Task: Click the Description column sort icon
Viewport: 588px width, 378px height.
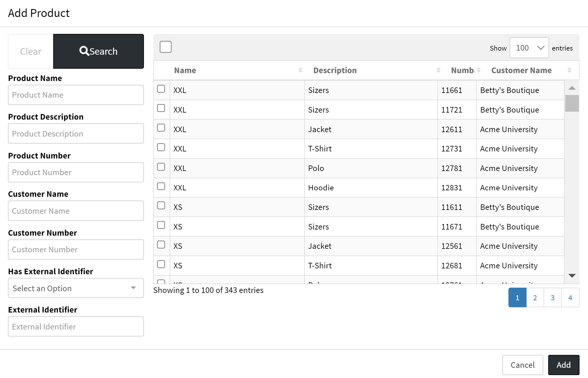Action: tap(438, 70)
